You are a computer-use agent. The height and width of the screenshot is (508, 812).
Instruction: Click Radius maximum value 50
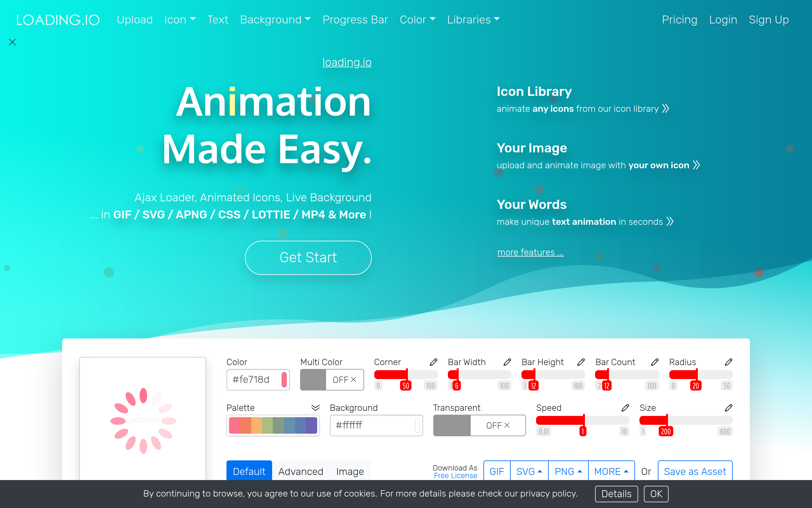(x=726, y=386)
